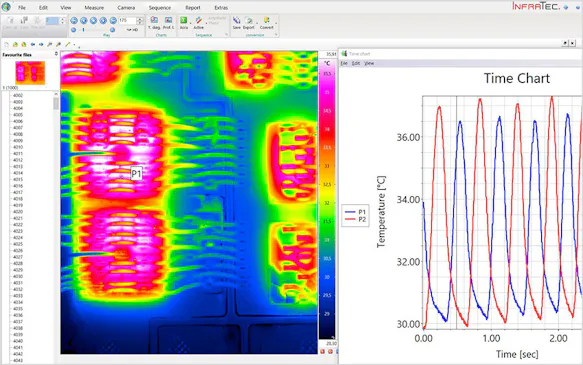Click the second yellow folder icon
The width and height of the screenshot is (583, 365).
pyautogui.click(x=24, y=44)
